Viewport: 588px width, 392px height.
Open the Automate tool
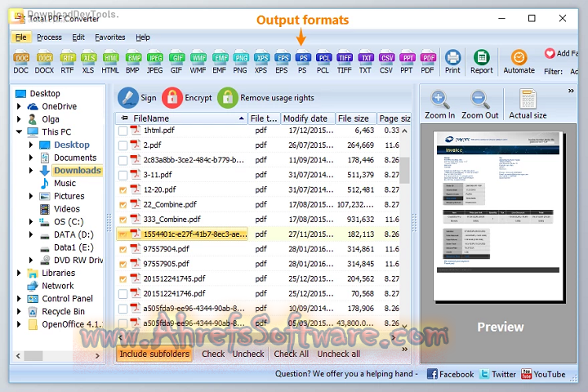point(519,61)
